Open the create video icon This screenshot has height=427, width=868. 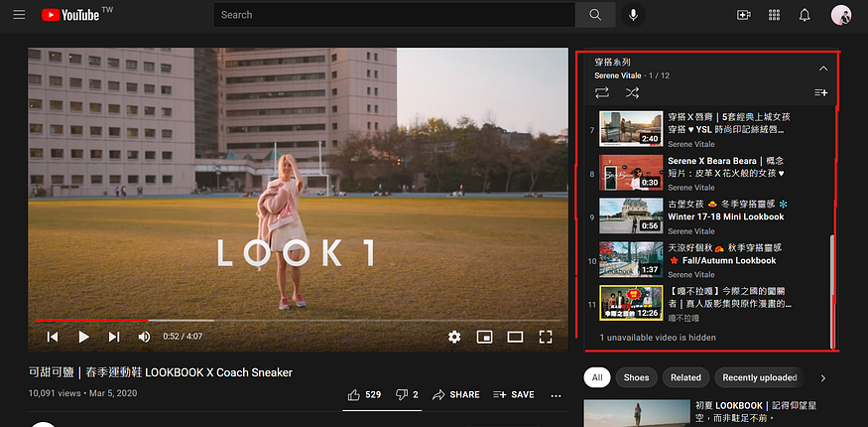click(743, 15)
